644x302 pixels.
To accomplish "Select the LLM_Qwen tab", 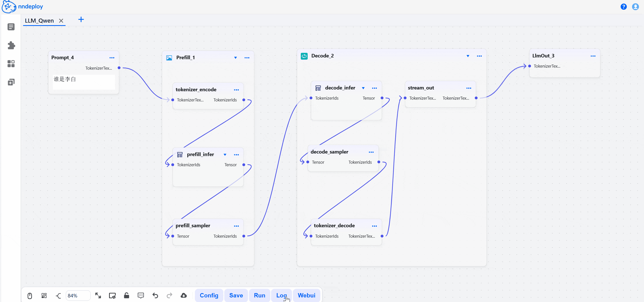I will [x=39, y=21].
